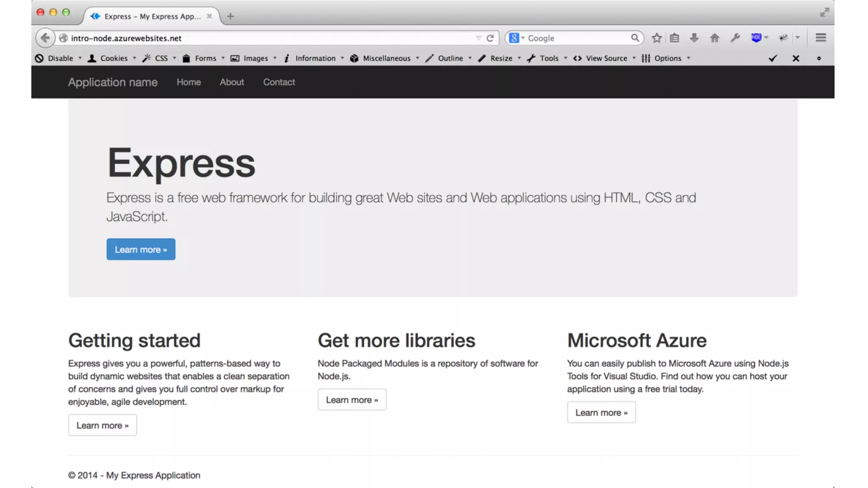The image size is (868, 488).
Task: Expand the Cookies dropdown arrow
Action: pos(134,58)
